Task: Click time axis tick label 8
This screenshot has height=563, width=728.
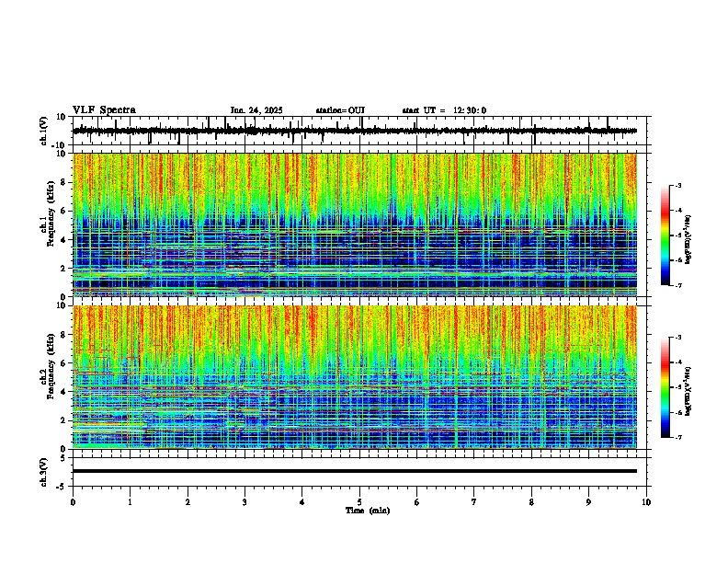Action: [531, 502]
